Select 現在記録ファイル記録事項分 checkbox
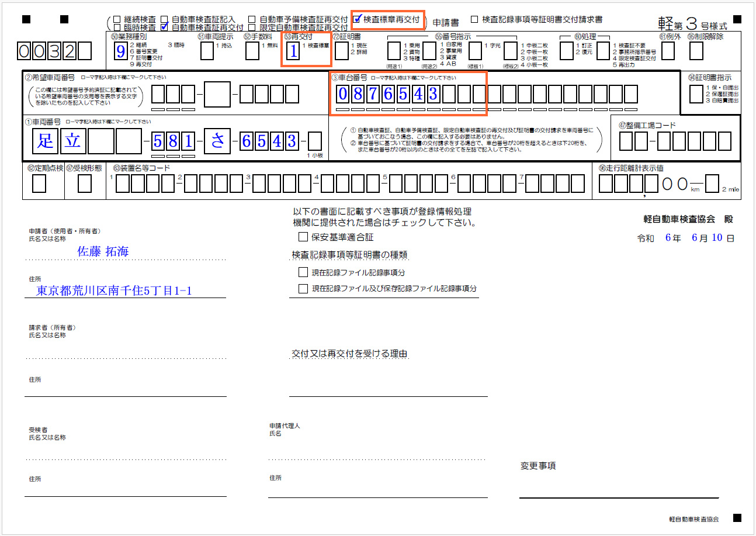The image size is (756, 536). point(303,272)
